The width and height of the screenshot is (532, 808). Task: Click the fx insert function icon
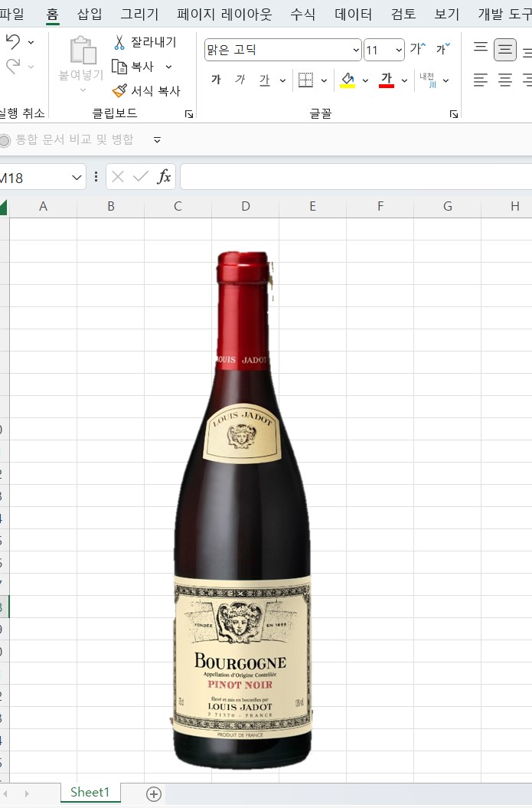164,177
